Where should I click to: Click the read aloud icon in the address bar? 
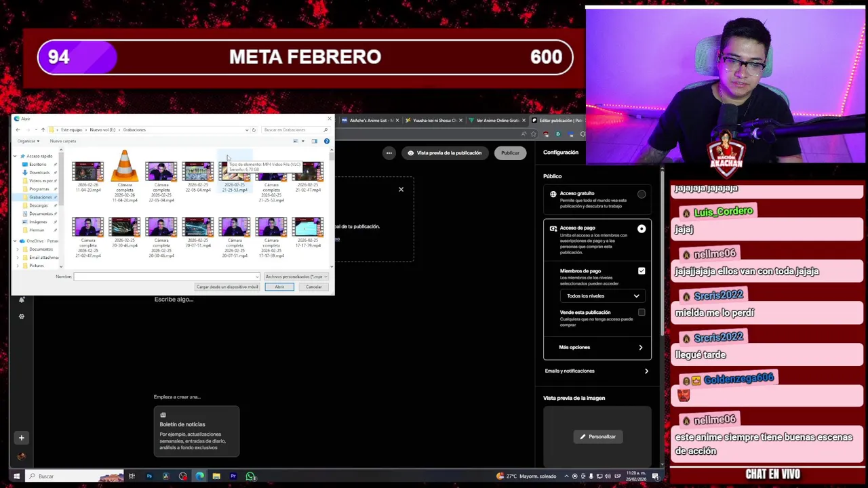click(x=524, y=134)
